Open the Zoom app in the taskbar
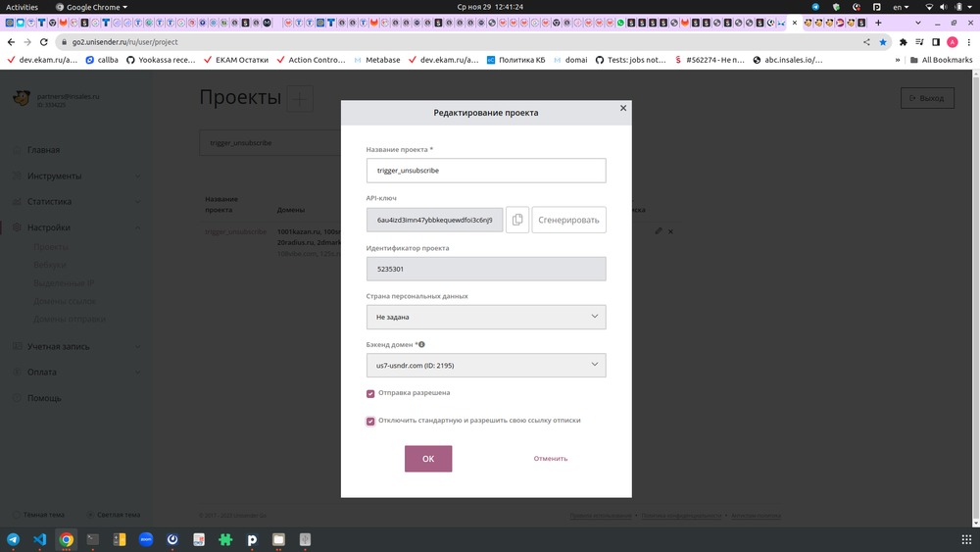Viewport: 980px width, 552px height. tap(146, 538)
